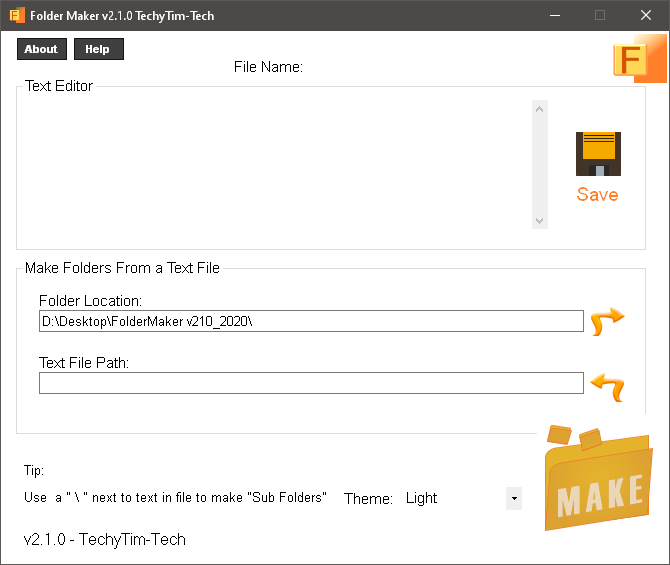The image size is (670, 565).
Task: Expand the Theme dropdown arrow
Action: (x=514, y=498)
